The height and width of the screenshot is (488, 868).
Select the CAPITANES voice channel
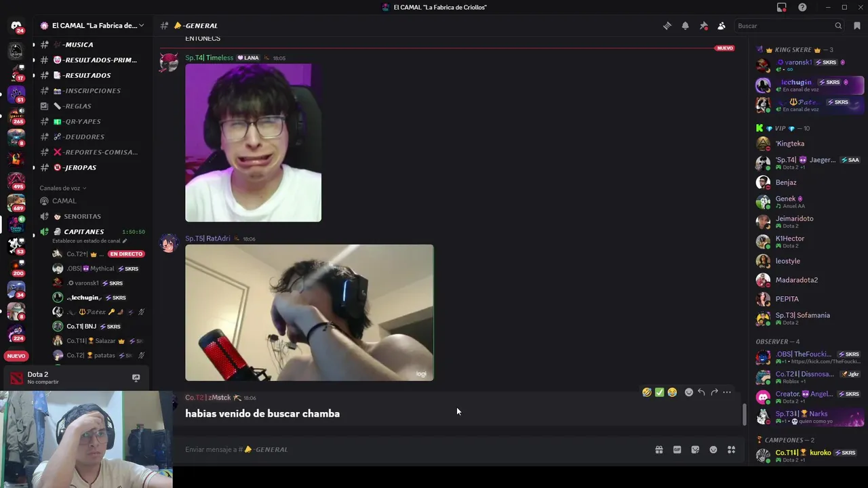(x=84, y=232)
